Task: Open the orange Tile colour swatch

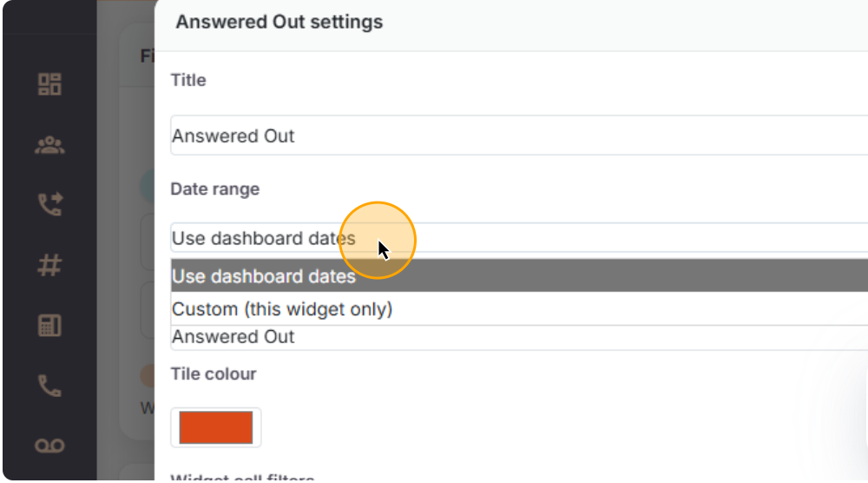Action: (x=216, y=427)
